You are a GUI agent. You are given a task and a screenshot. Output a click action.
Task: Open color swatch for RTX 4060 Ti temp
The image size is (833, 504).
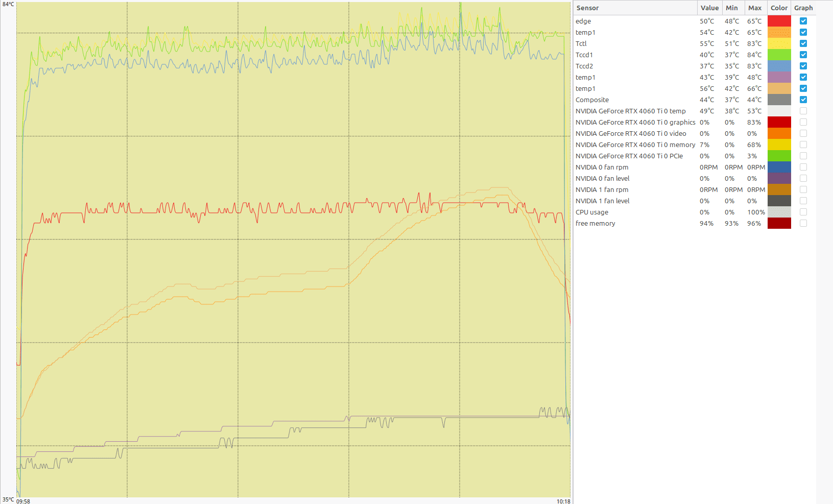(779, 111)
